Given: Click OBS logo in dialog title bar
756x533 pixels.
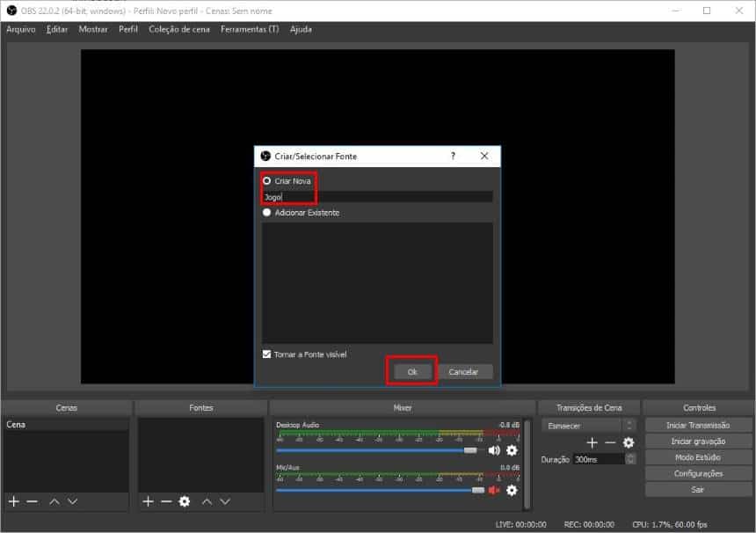Looking at the screenshot, I should click(x=265, y=156).
